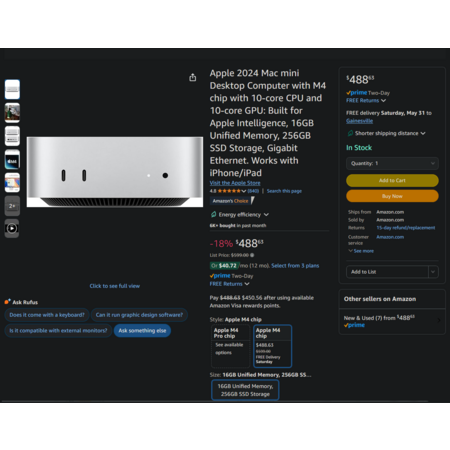Click the share icon above product image
This screenshot has height=450, width=450.
(193, 78)
